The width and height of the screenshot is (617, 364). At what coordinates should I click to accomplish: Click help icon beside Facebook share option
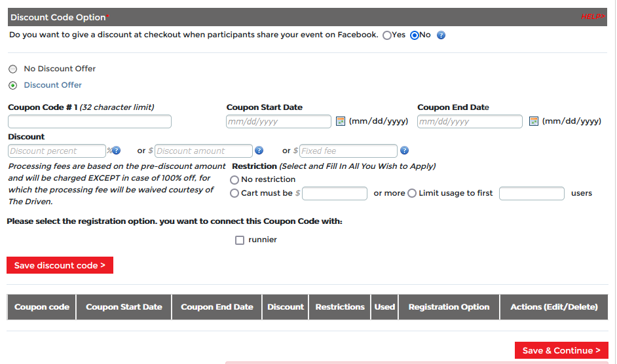click(x=441, y=35)
